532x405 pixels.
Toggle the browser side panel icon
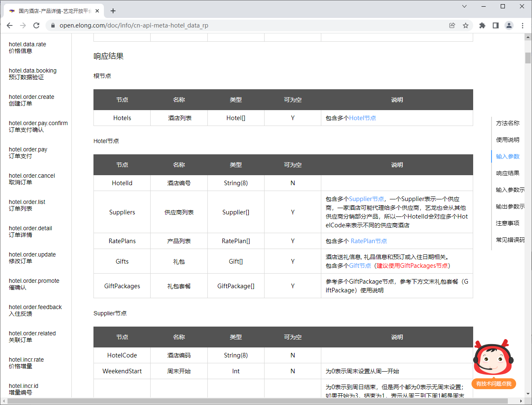[x=496, y=25]
